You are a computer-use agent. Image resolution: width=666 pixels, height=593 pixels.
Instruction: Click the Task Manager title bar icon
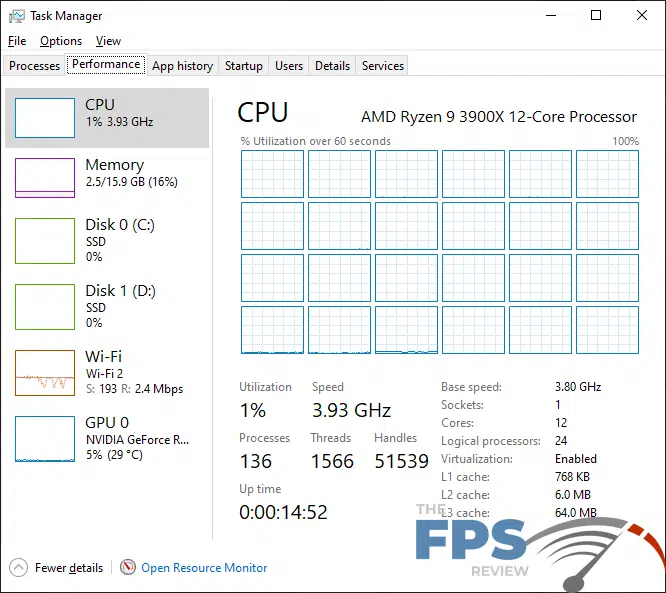17,16
